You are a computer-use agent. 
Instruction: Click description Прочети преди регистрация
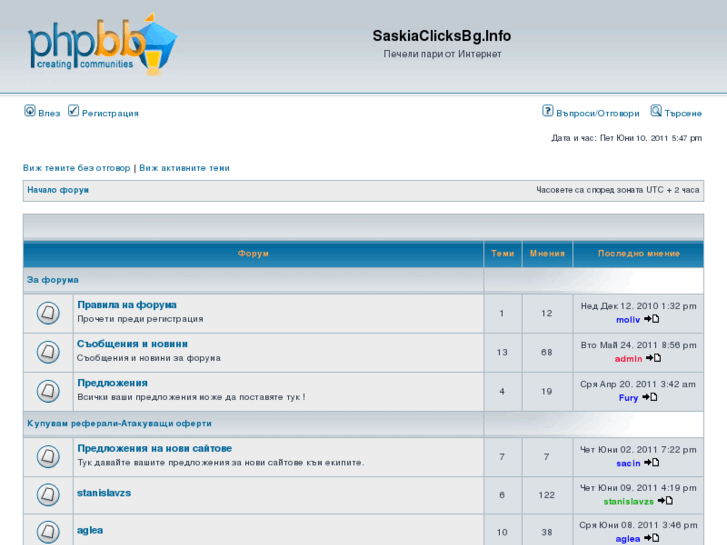[x=140, y=319]
